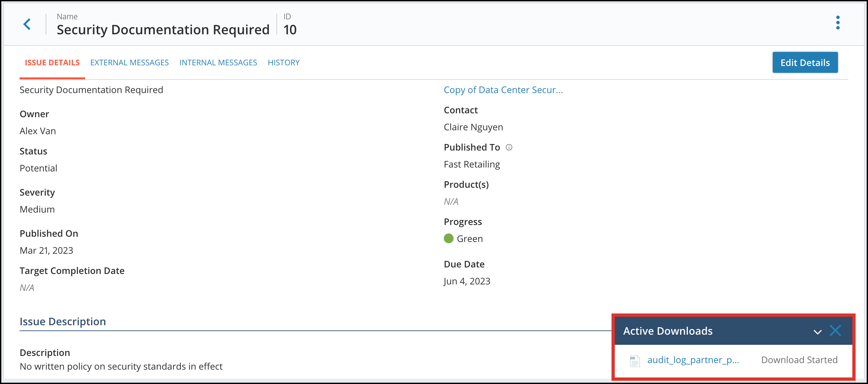Click the status value Potential
Screen dimensions: 868x384
pos(39,168)
